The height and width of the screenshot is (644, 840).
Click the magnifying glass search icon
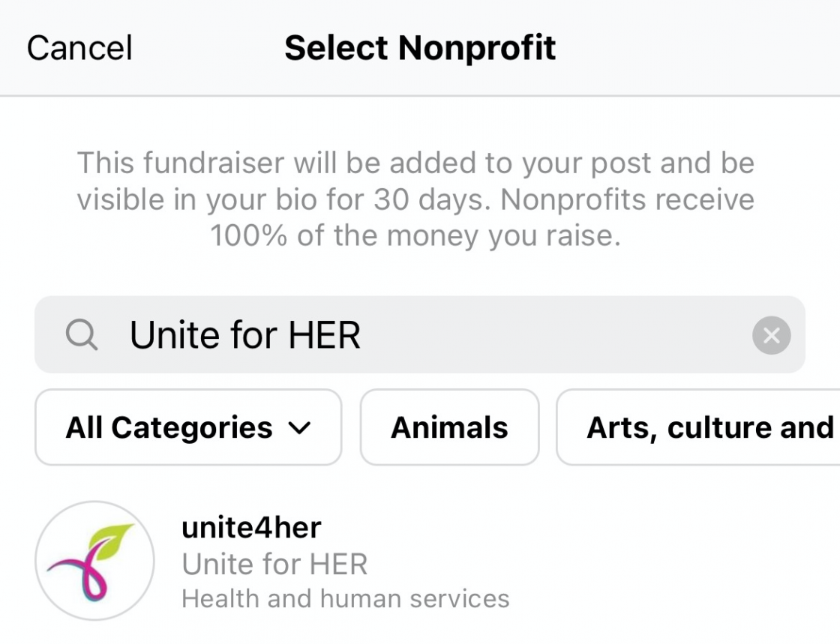click(x=82, y=334)
